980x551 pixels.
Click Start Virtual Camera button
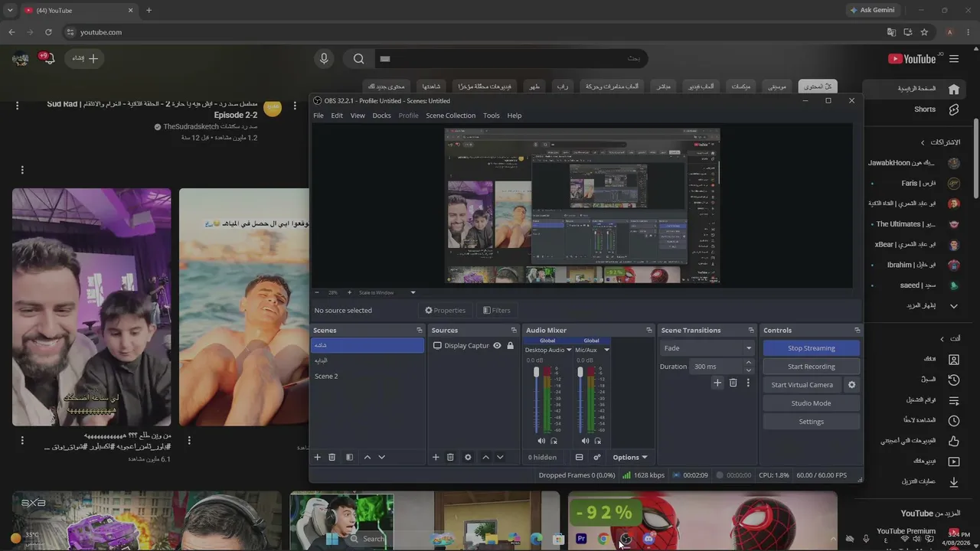pyautogui.click(x=802, y=385)
